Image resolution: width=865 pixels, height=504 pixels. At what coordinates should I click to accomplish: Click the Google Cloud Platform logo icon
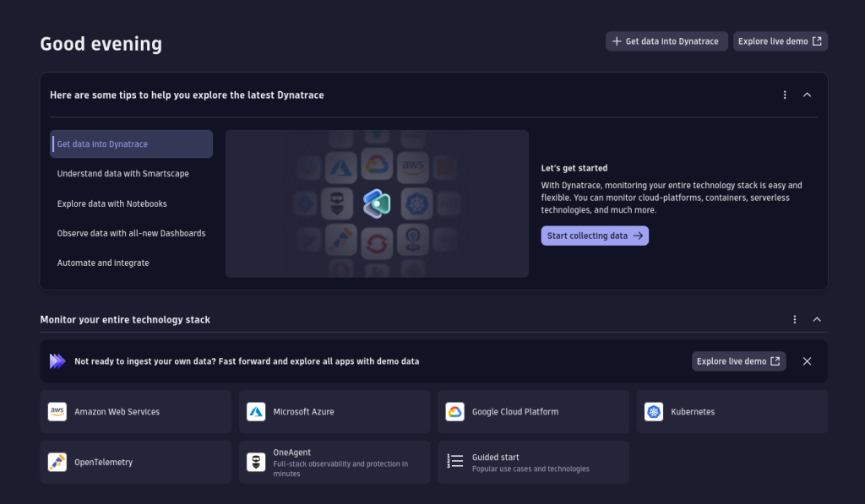click(x=454, y=411)
